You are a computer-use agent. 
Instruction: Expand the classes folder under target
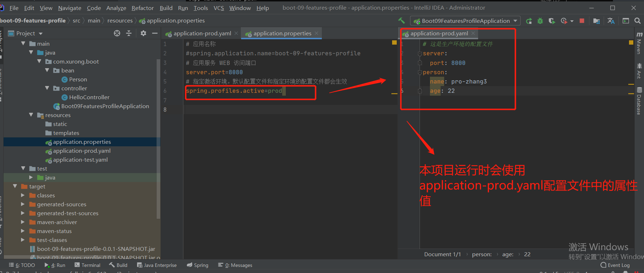tap(23, 195)
